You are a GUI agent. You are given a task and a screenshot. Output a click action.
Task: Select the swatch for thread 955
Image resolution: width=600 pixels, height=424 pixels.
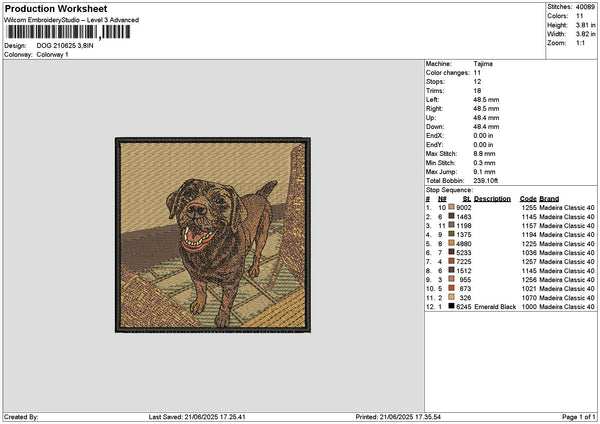452,279
